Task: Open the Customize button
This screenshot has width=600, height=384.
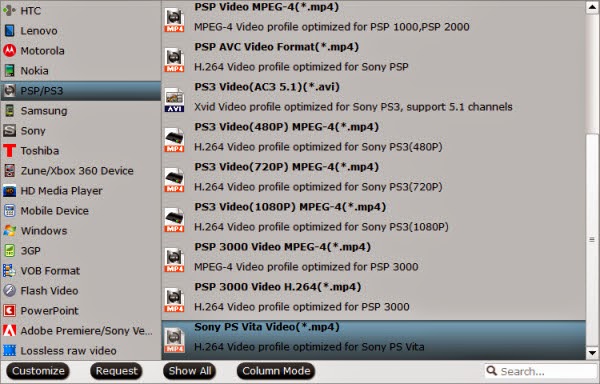Action: click(x=38, y=371)
